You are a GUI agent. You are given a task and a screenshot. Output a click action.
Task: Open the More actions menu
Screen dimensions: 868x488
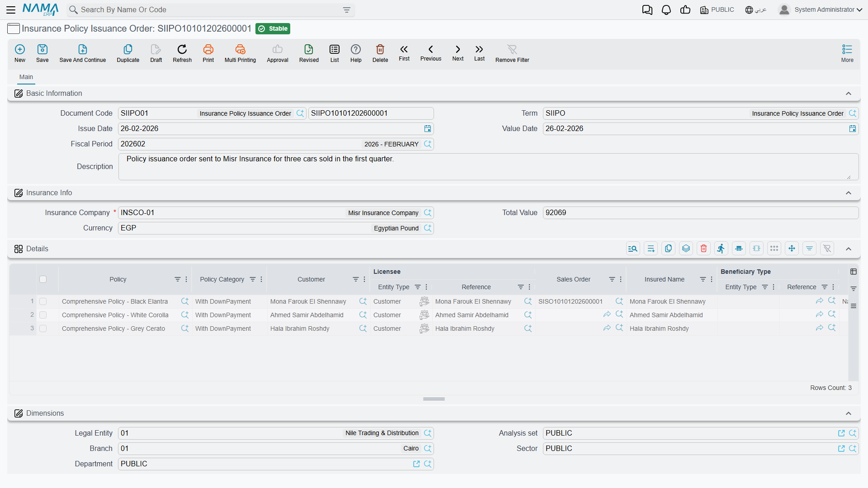[x=847, y=53]
